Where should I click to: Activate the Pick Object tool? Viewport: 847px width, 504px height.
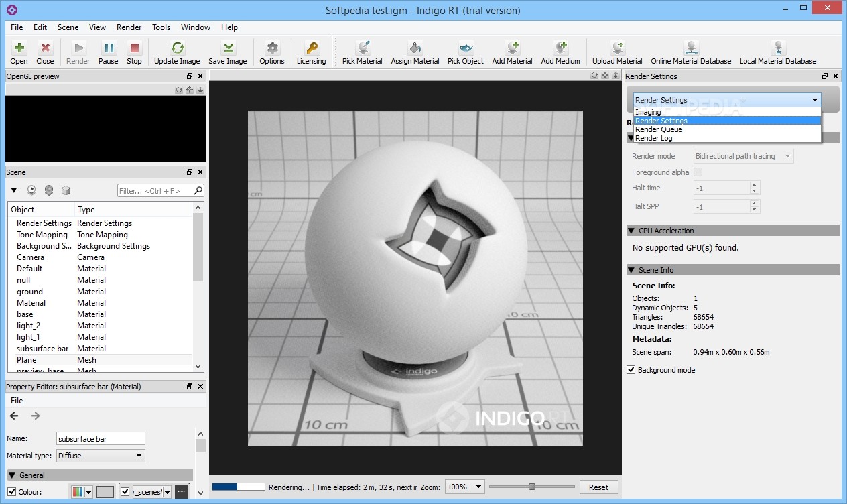tap(466, 48)
